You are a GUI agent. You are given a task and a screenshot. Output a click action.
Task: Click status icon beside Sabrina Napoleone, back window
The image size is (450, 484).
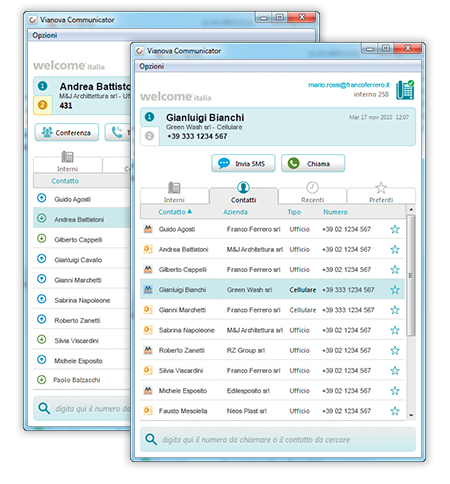tap(42, 299)
